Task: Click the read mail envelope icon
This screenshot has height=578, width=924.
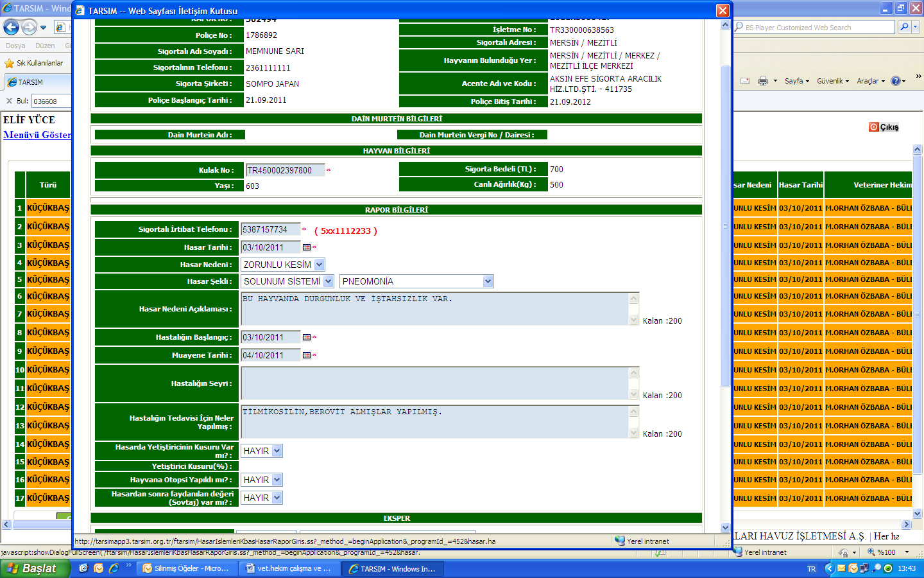Action: click(x=745, y=81)
